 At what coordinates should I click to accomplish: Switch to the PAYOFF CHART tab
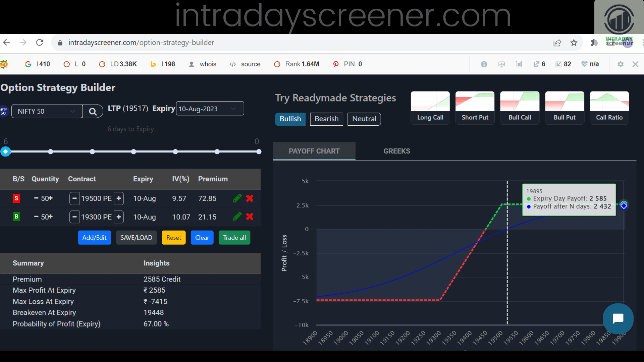click(314, 151)
